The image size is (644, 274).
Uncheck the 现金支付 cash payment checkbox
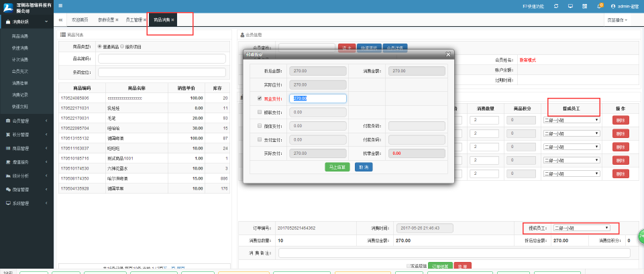pos(260,98)
